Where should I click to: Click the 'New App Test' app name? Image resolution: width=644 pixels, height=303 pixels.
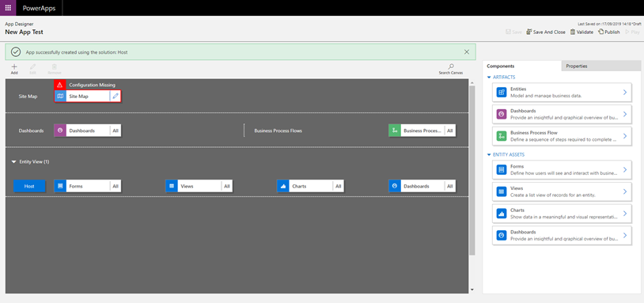[24, 32]
